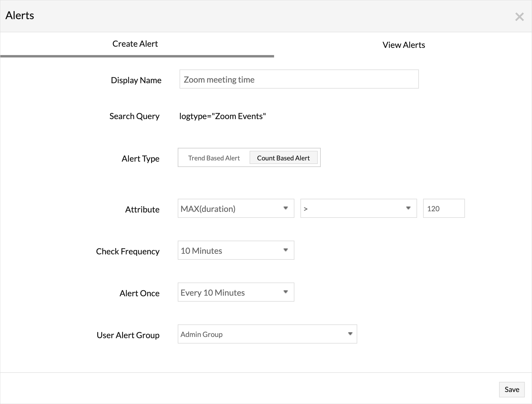The width and height of the screenshot is (532, 404).
Task: Click the arrow on the Every 10 Minutes selector
Action: 286,292
